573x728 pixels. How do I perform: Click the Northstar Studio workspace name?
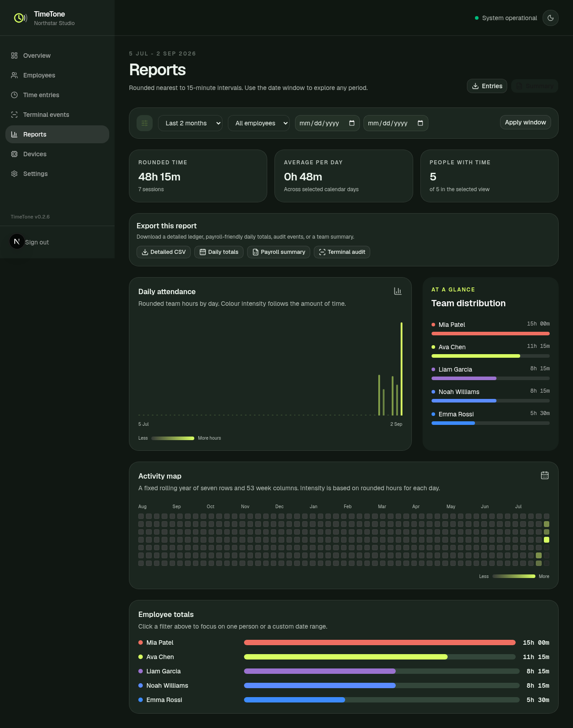pos(54,23)
